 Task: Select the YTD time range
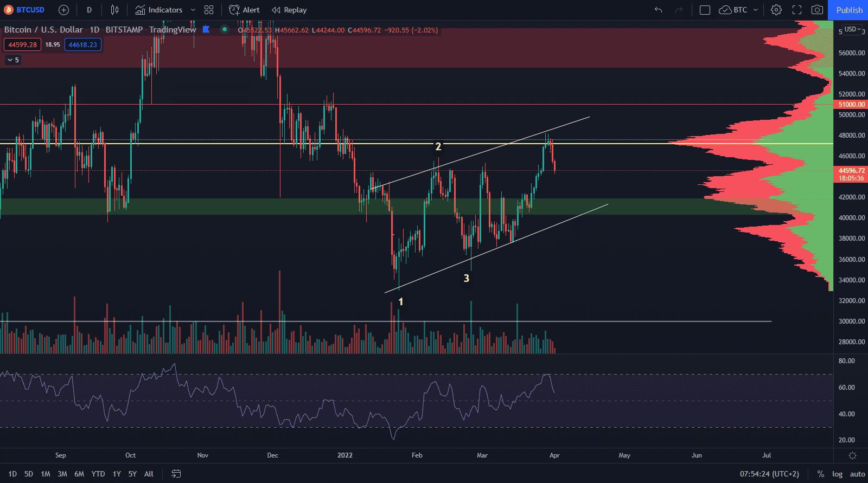click(x=98, y=474)
